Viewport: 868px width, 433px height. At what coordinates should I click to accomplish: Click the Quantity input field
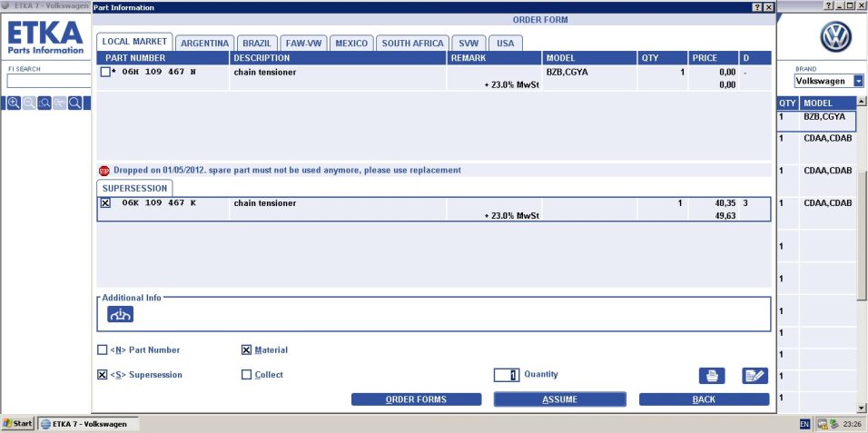[507, 376]
